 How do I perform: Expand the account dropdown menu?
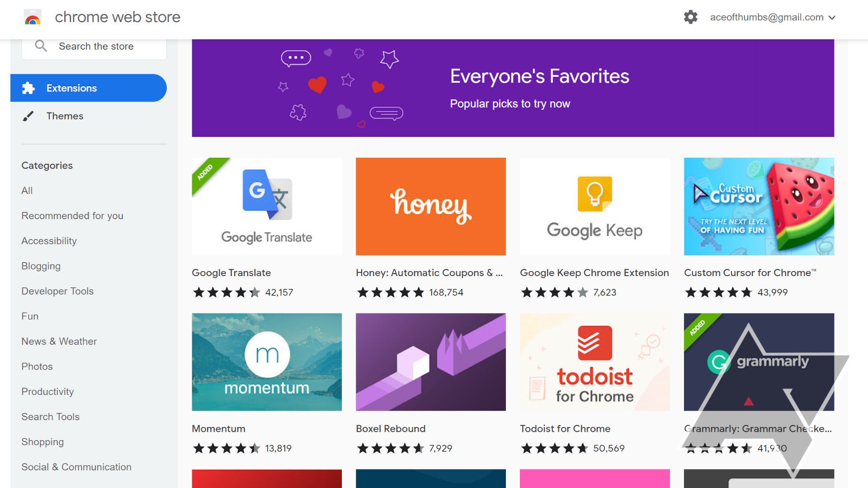click(x=834, y=17)
